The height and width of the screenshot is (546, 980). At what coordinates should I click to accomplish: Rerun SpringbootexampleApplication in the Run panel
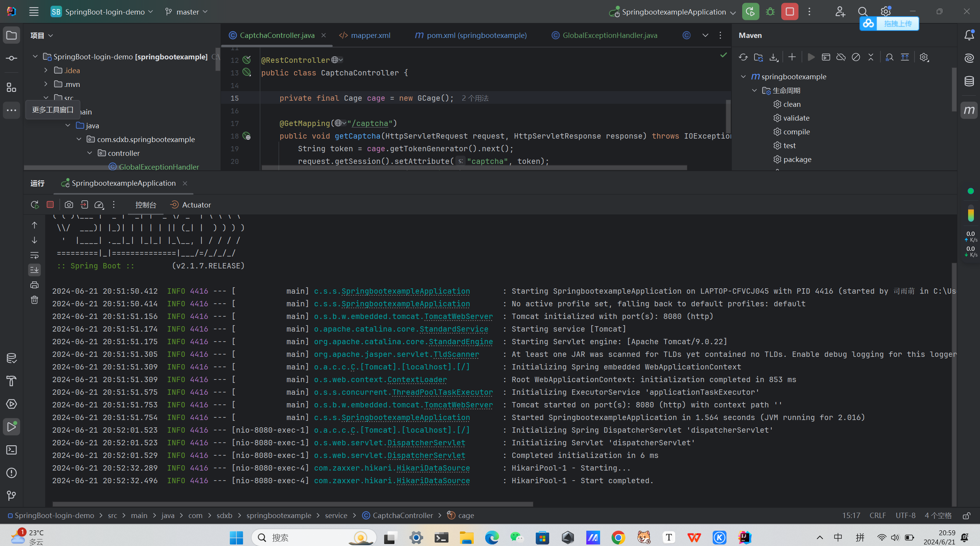(x=35, y=205)
